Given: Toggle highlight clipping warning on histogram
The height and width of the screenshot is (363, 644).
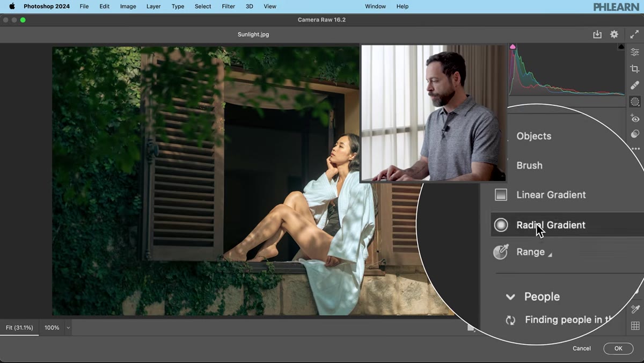Looking at the screenshot, I should pos(621,47).
